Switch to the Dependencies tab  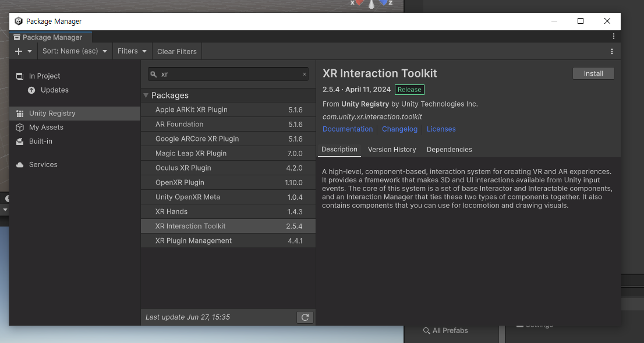click(x=450, y=150)
